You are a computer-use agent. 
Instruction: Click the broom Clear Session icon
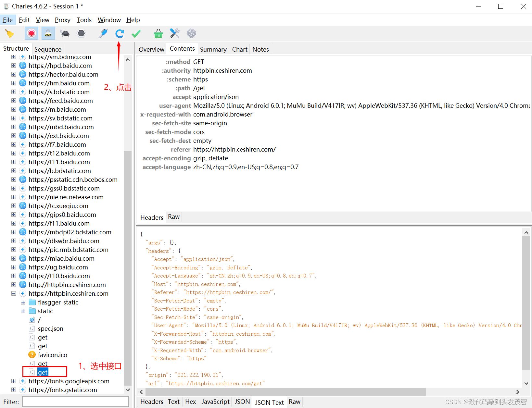pyautogui.click(x=9, y=33)
